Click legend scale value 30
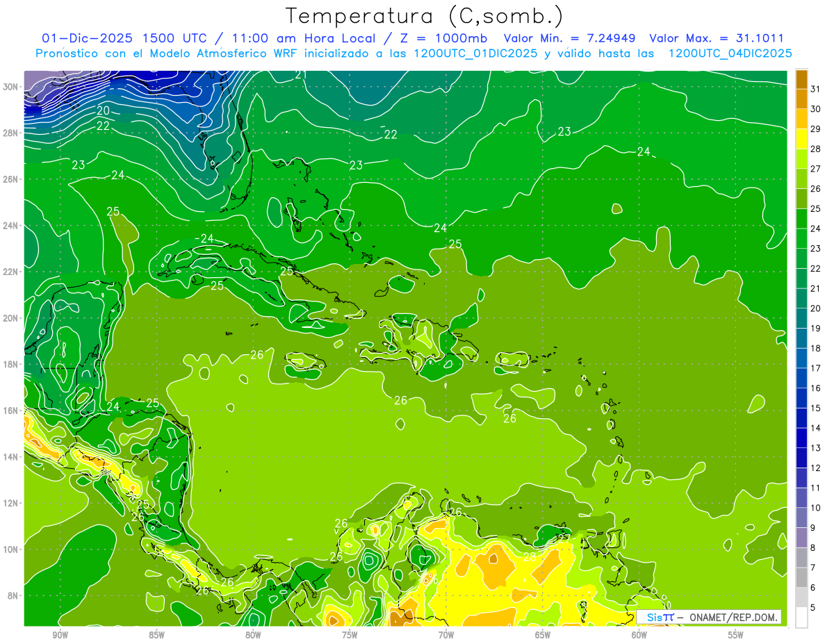Image resolution: width=834 pixels, height=644 pixels. click(816, 109)
